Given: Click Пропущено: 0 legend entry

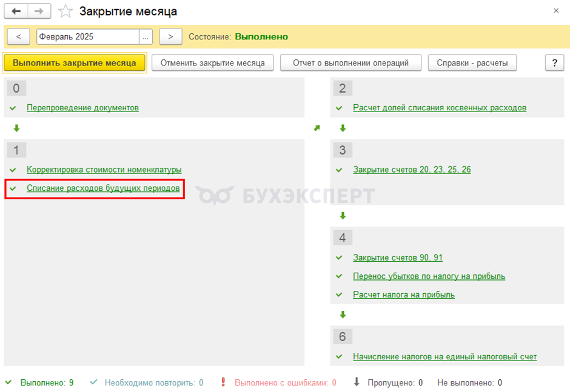Looking at the screenshot, I should pyautogui.click(x=395, y=382).
